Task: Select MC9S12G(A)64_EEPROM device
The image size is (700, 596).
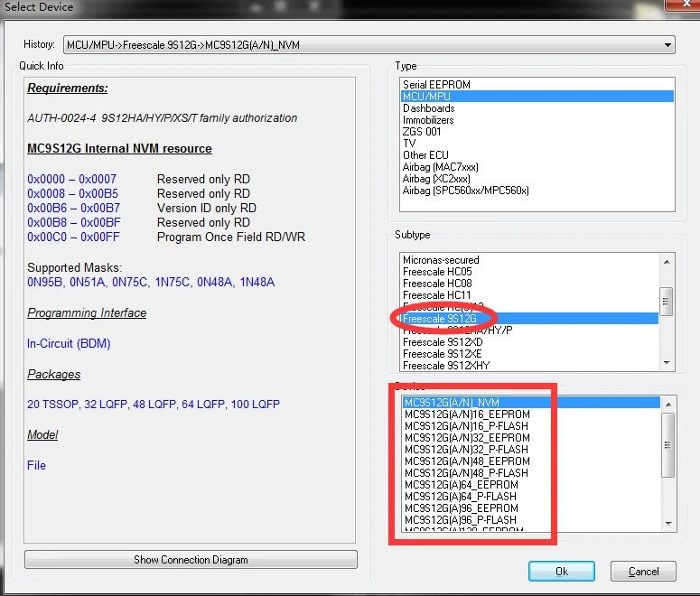Action: click(531, 484)
